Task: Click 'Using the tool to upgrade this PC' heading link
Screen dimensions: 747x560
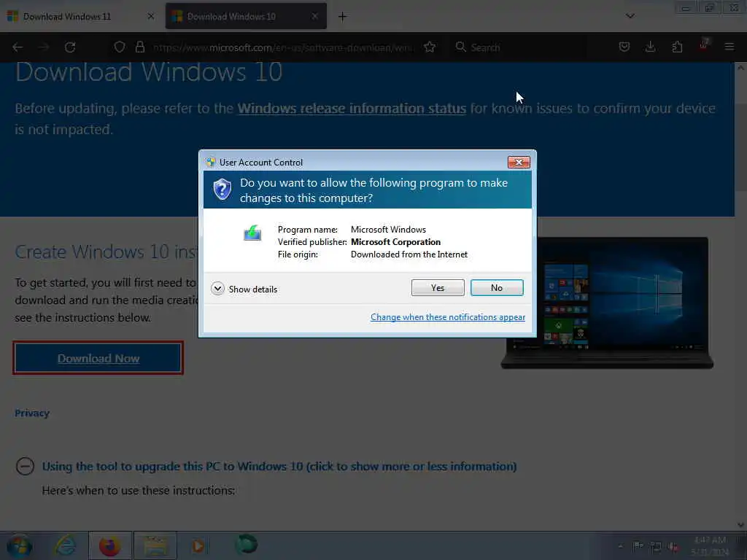Action: (x=279, y=466)
